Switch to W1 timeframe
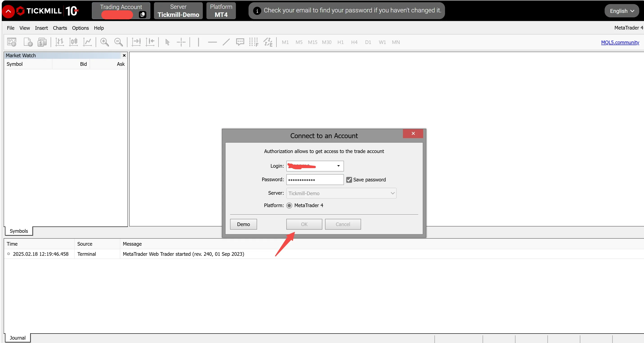The width and height of the screenshot is (644, 343). pyautogui.click(x=382, y=42)
